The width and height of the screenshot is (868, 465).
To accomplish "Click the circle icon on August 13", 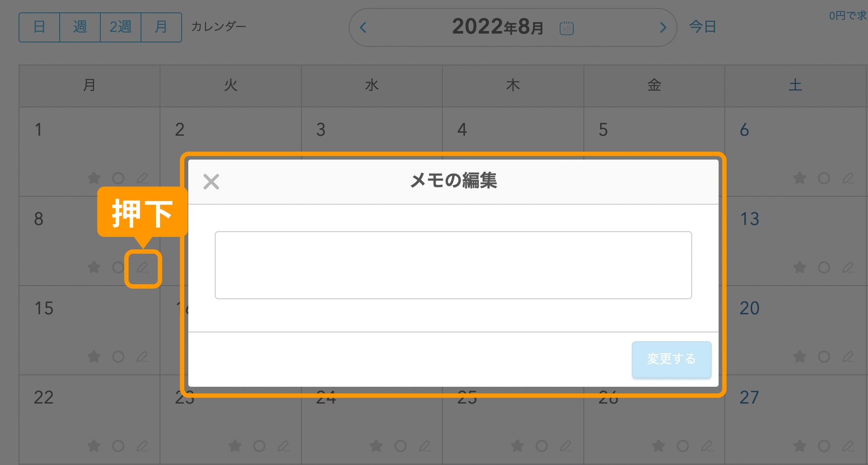I will click(825, 268).
